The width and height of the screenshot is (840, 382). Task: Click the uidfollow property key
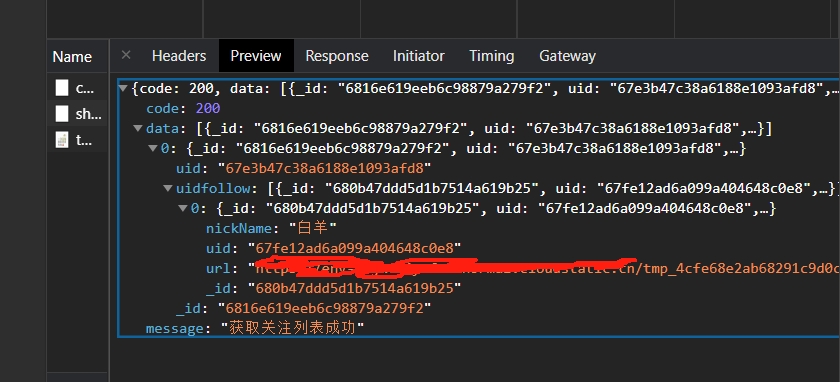(213, 189)
